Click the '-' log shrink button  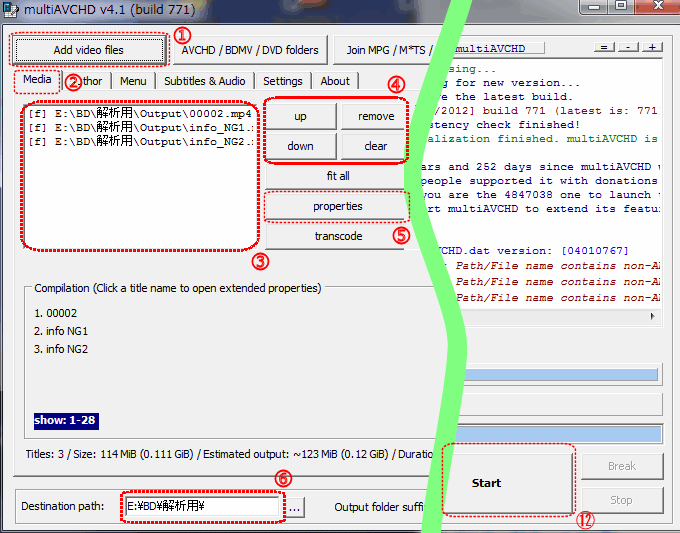point(628,48)
